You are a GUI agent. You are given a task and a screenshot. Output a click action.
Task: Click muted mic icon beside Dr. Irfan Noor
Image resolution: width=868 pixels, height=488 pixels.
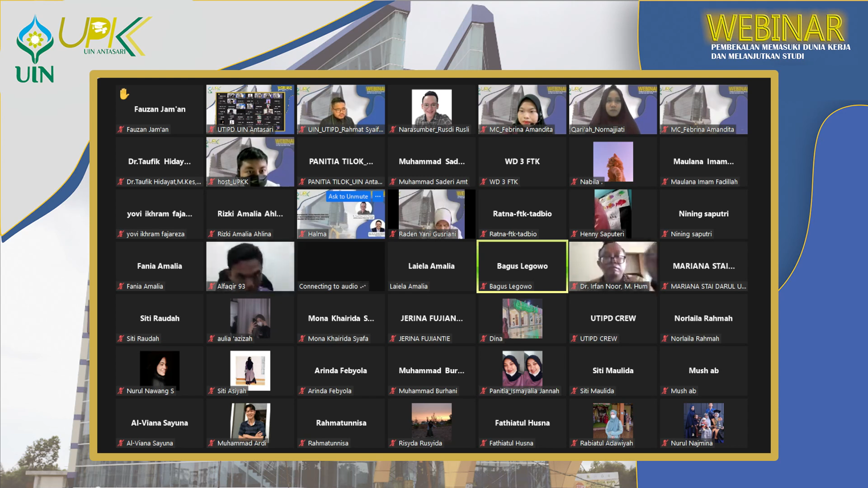[x=574, y=286]
